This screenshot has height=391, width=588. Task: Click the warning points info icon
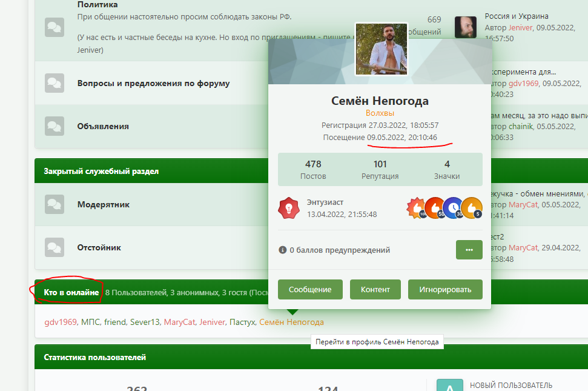[x=282, y=250]
